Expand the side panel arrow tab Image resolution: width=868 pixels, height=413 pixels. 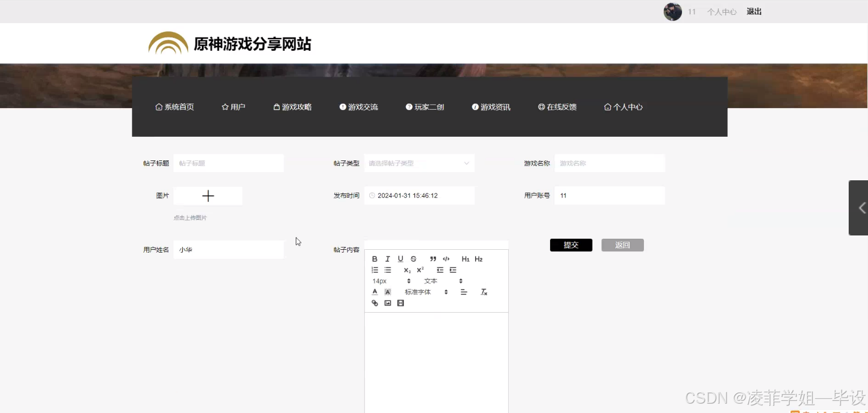point(859,208)
